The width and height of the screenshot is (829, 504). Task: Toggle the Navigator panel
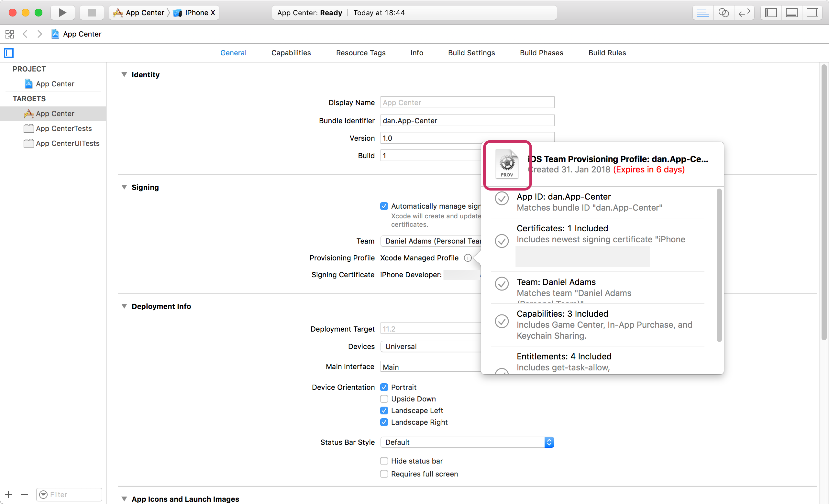point(771,13)
